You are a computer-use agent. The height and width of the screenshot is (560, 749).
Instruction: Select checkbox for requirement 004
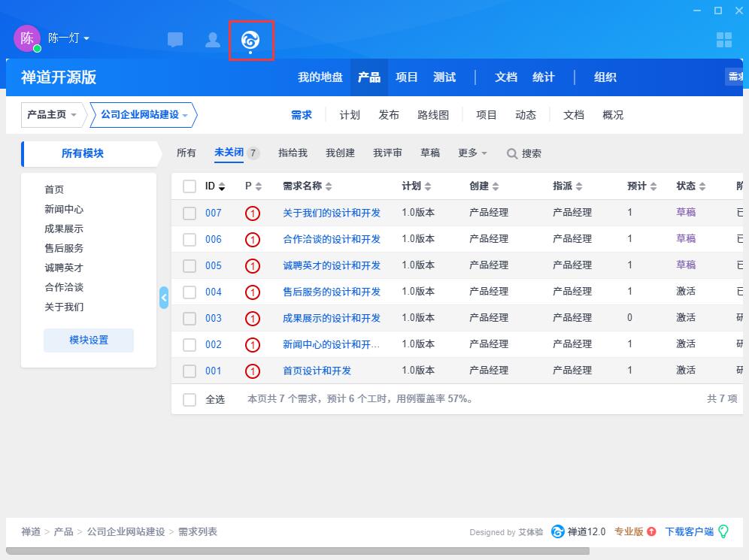coord(190,292)
